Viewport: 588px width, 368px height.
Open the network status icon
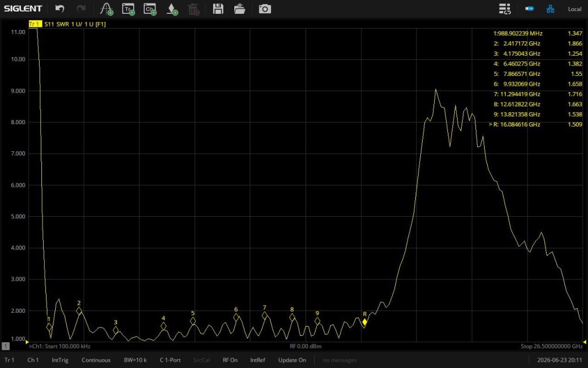(x=550, y=9)
